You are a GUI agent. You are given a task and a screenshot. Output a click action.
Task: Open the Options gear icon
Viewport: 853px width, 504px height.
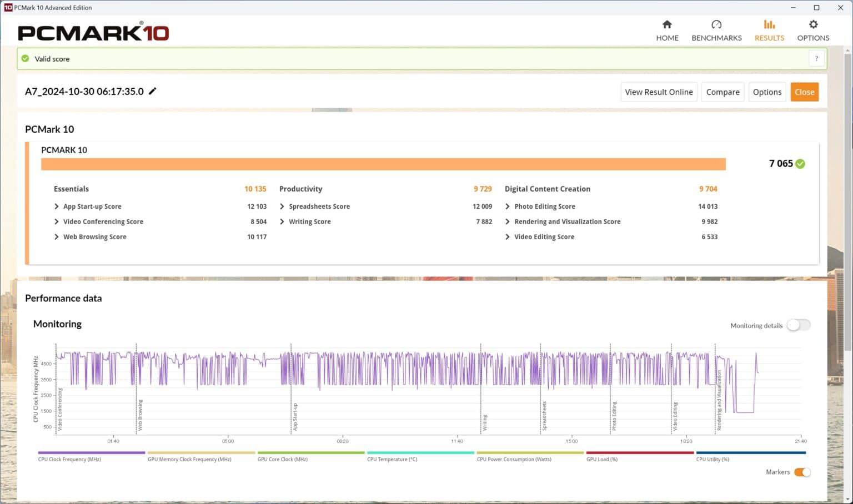pos(813,24)
